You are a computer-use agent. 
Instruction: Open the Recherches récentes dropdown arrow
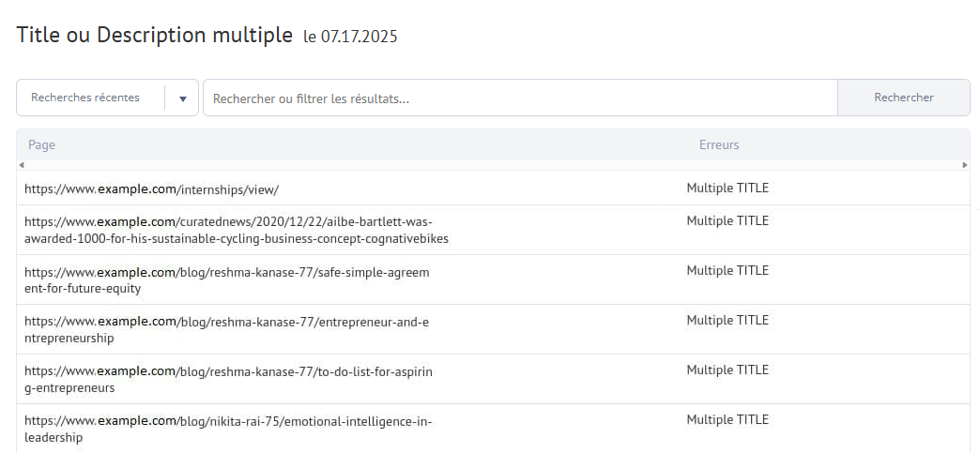pos(182,98)
